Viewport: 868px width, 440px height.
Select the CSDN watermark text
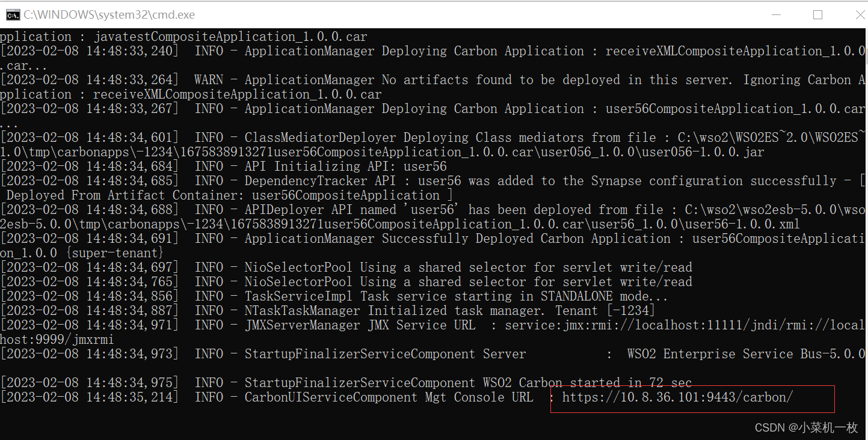click(x=806, y=427)
